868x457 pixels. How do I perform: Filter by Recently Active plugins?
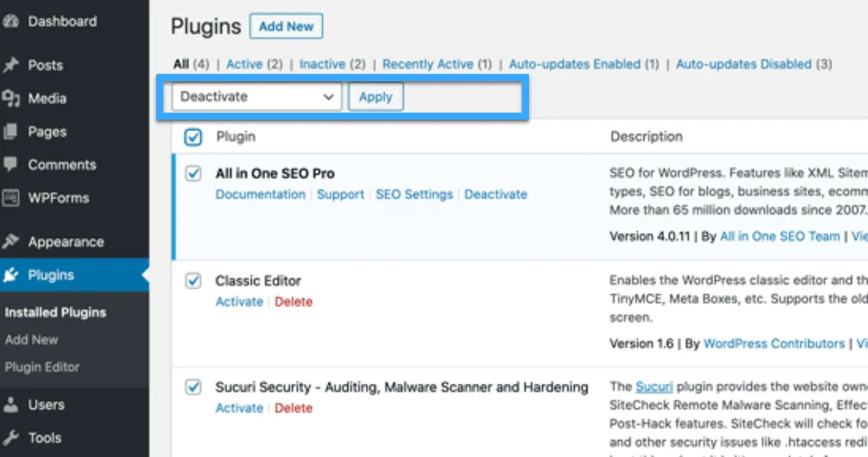pos(428,64)
